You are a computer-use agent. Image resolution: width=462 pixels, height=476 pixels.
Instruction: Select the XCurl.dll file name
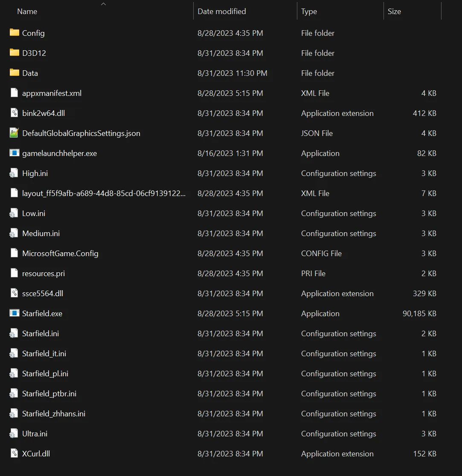pos(36,454)
